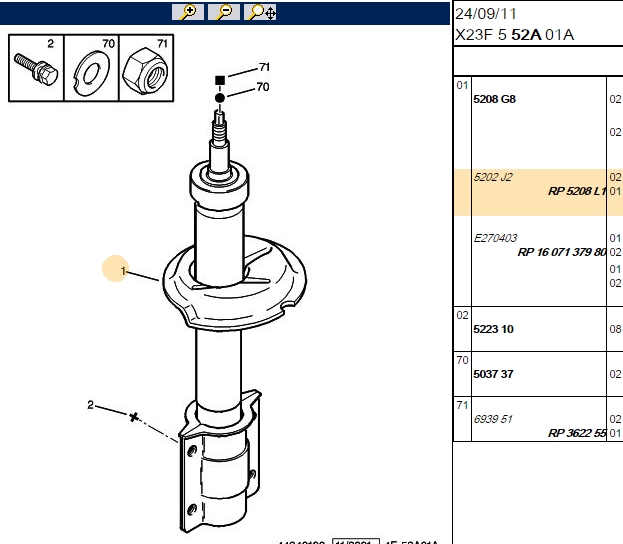Select the black circle marker for washer 70
Image resolution: width=623 pixels, height=544 pixels.
pos(220,98)
